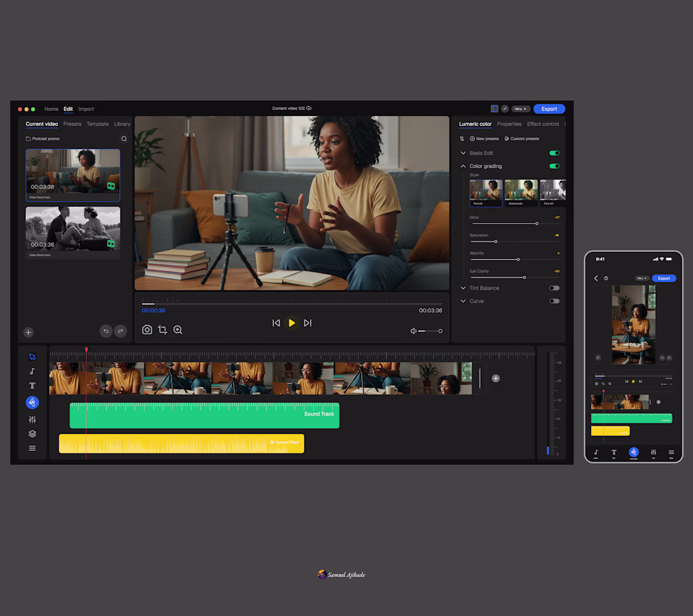Viewport: 693px width, 616px height.
Task: Click the zoom-in magnifier under the preview
Action: tap(178, 329)
